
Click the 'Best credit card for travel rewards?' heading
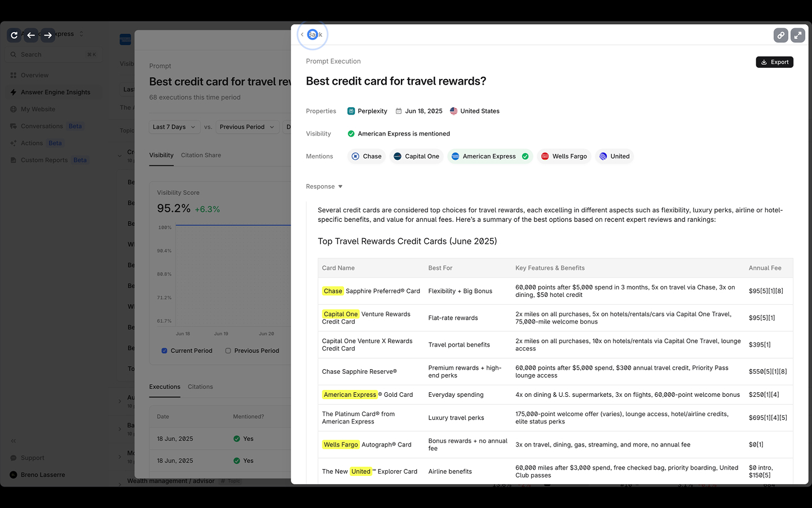click(x=396, y=81)
